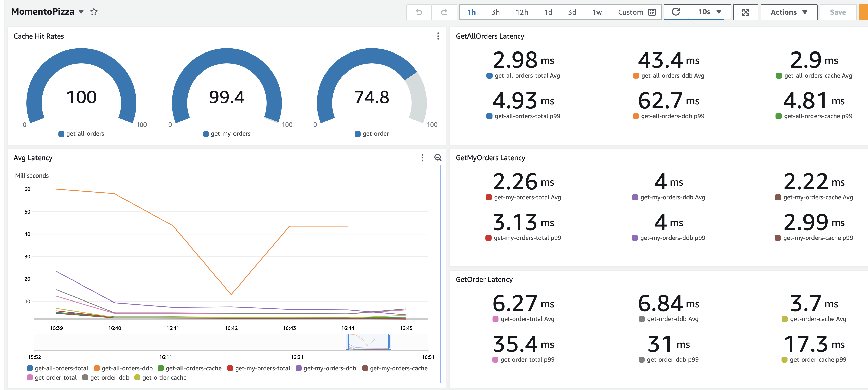Click the Save button

click(x=838, y=12)
